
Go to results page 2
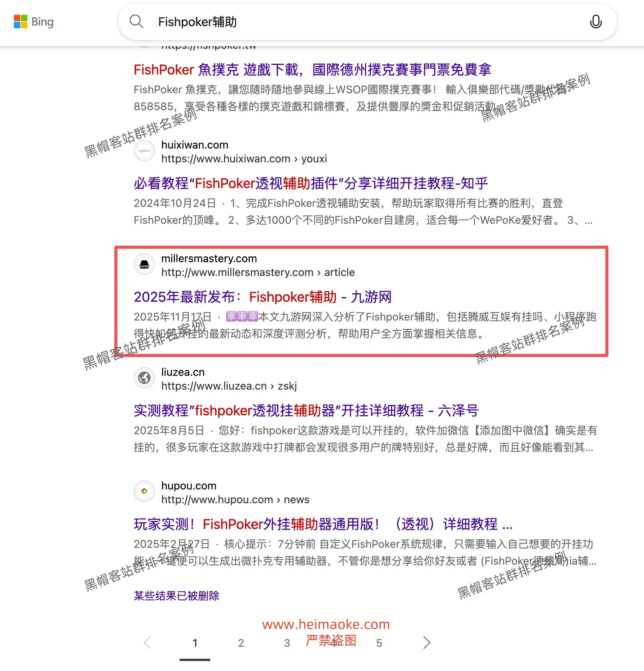click(241, 643)
